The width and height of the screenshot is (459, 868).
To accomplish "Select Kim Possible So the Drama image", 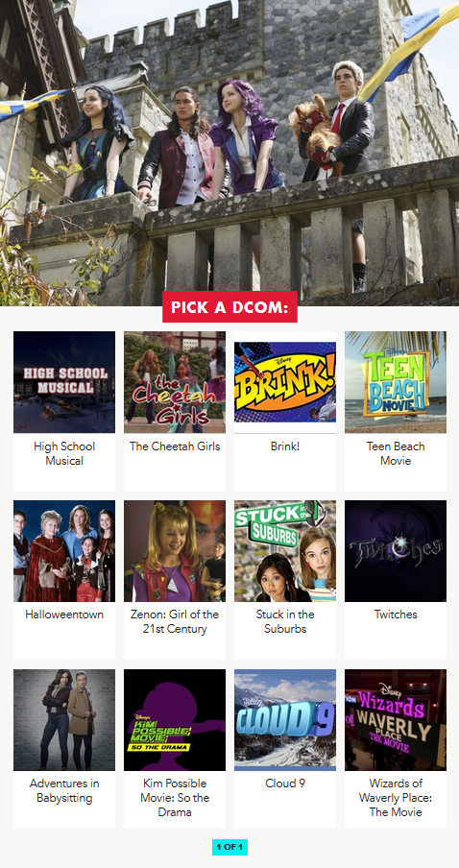I will [x=175, y=719].
